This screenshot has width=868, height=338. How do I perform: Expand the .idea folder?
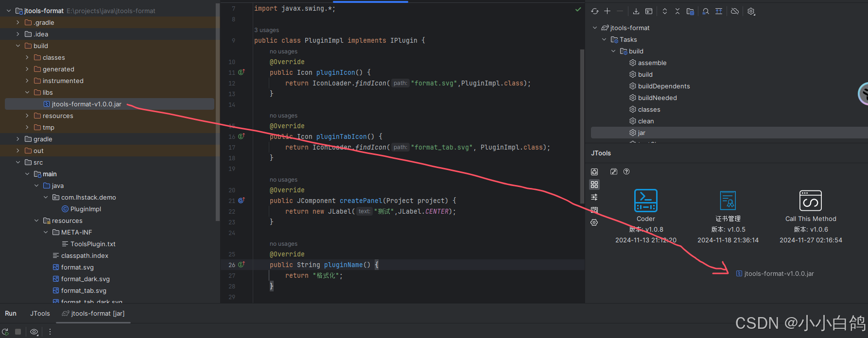[x=18, y=34]
